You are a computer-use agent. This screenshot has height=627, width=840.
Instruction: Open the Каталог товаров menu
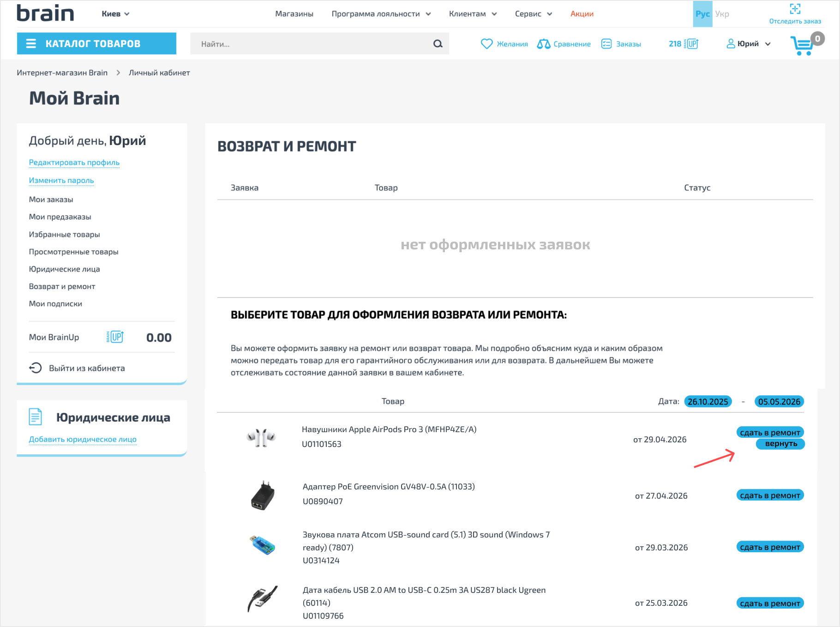pyautogui.click(x=96, y=43)
